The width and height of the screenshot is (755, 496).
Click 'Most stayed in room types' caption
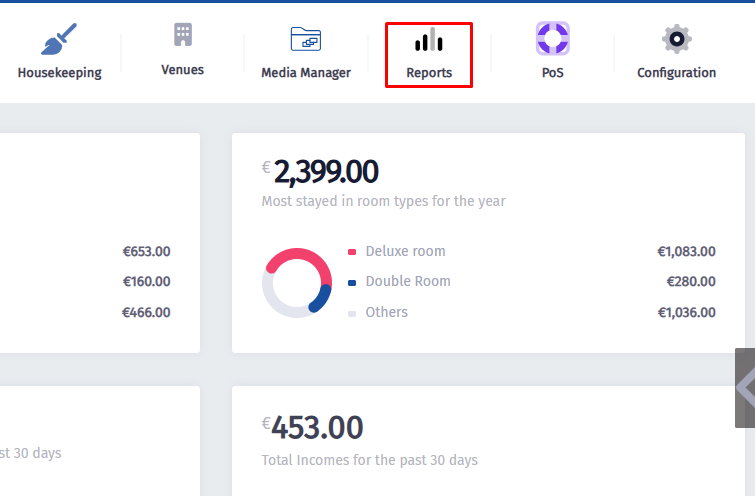click(384, 201)
